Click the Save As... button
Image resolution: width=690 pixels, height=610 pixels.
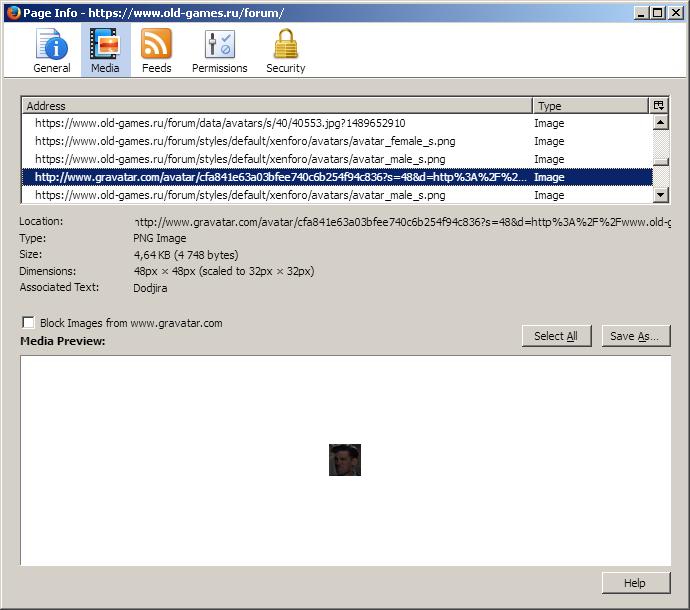coord(636,336)
